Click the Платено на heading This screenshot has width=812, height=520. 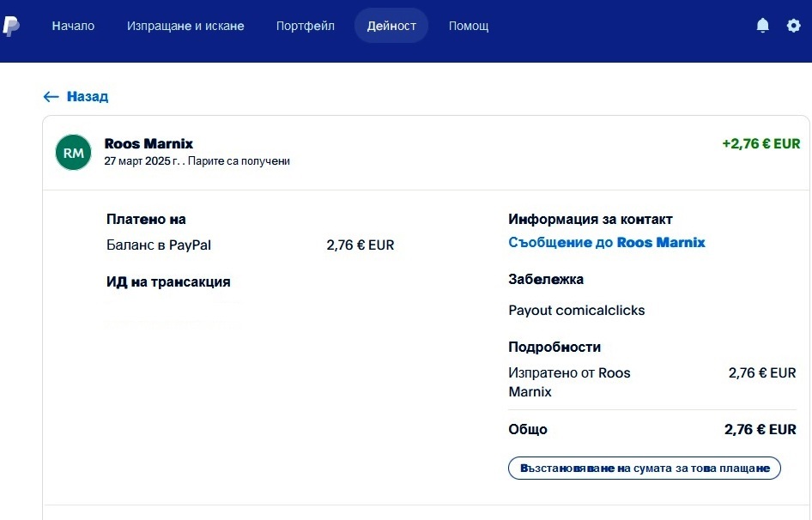[x=146, y=219]
